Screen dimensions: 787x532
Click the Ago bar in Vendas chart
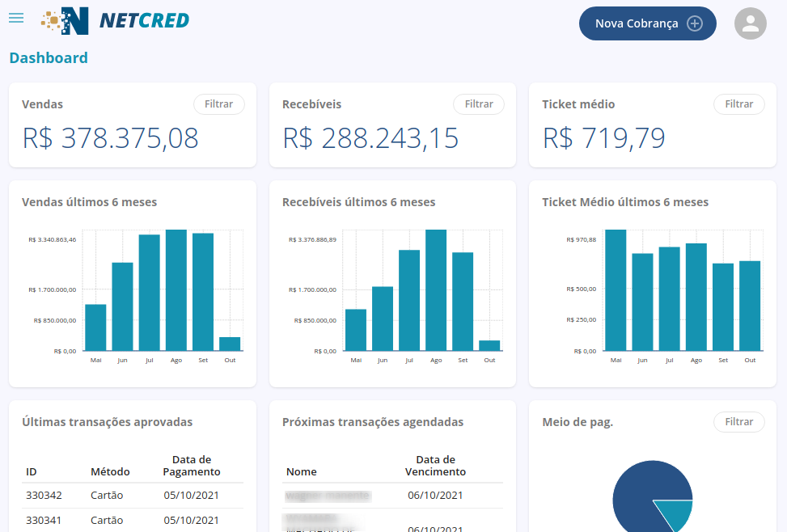176,290
